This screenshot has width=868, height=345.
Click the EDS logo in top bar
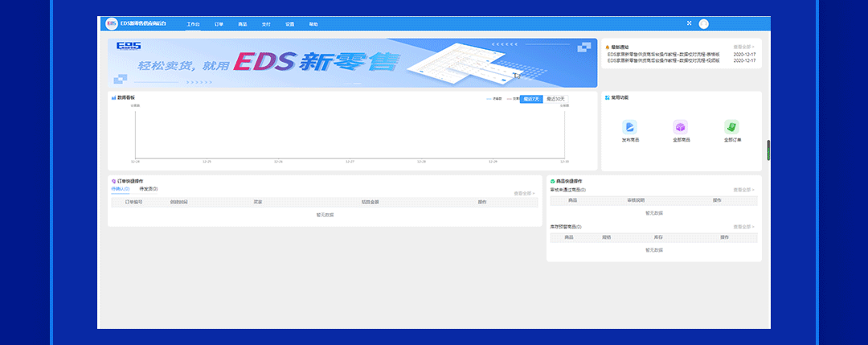coord(112,23)
